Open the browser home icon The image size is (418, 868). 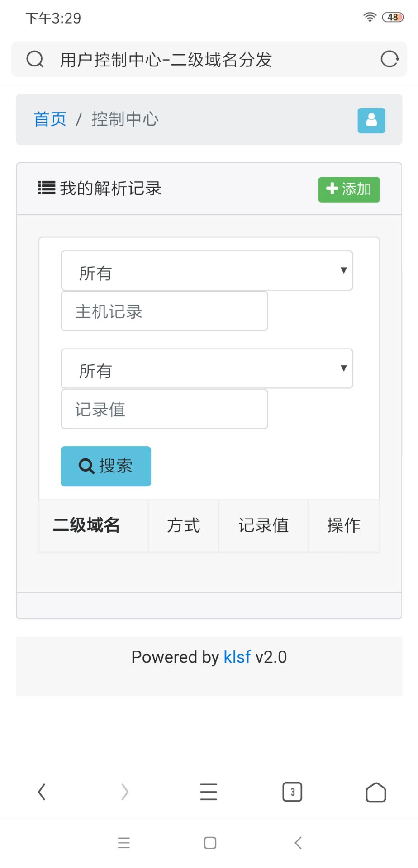[375, 792]
